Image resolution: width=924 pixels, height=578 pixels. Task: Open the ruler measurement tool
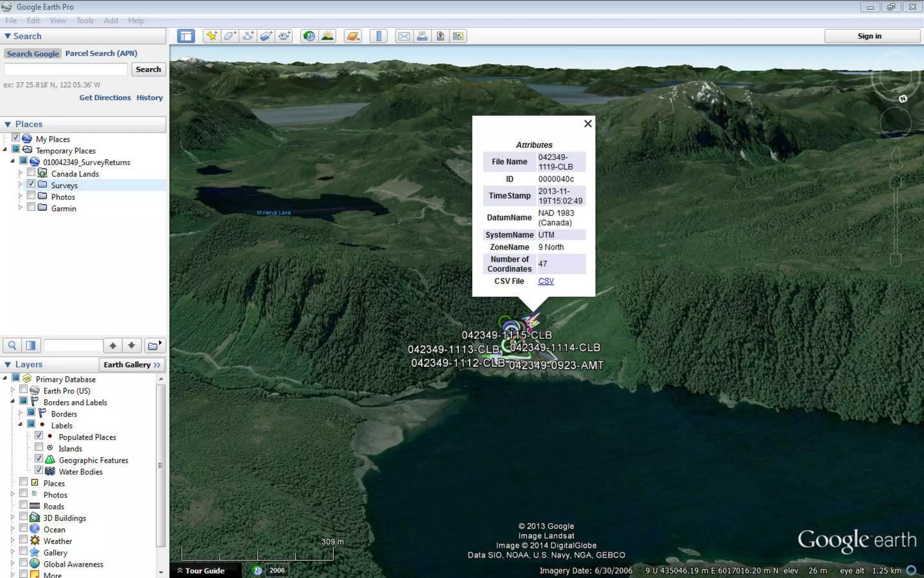tap(379, 36)
